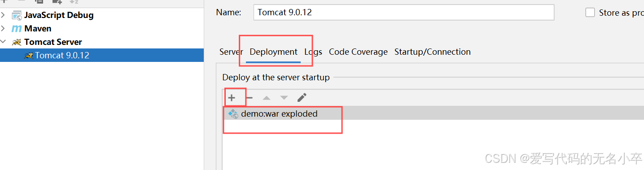The width and height of the screenshot is (644, 170).
Task: Focus the Name input field
Action: tap(404, 13)
